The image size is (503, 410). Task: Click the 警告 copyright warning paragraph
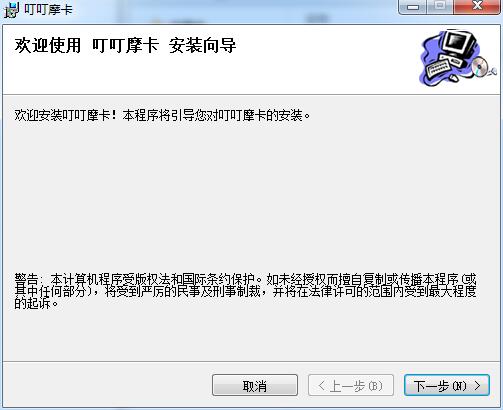click(x=245, y=291)
